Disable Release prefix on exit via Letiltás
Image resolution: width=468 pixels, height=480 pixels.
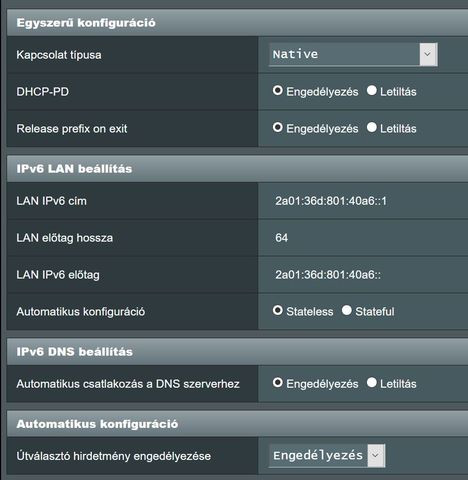coord(371,128)
